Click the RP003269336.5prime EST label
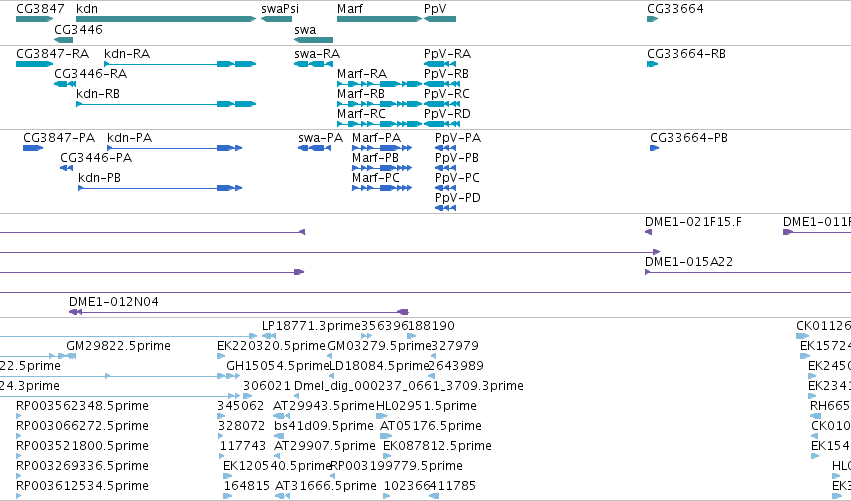This screenshot has width=851, height=501. pos(82,466)
